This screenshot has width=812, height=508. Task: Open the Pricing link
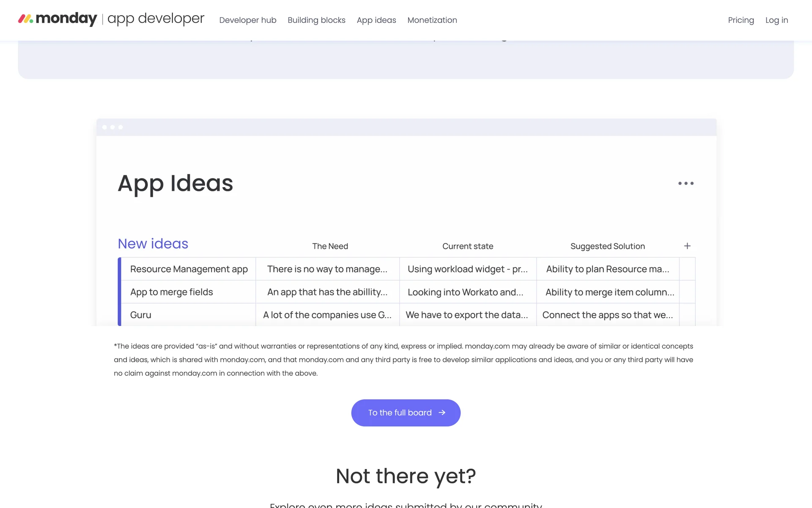pos(741,20)
